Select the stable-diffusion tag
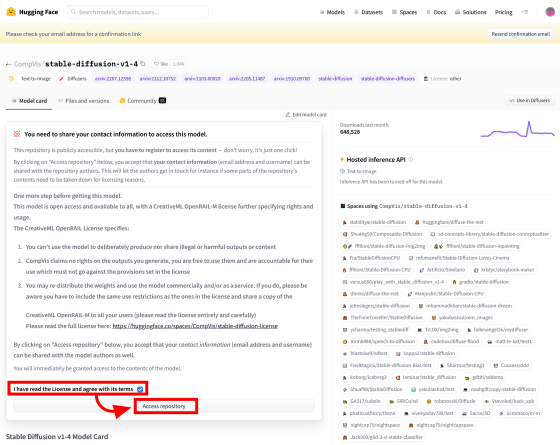 tap(335, 79)
